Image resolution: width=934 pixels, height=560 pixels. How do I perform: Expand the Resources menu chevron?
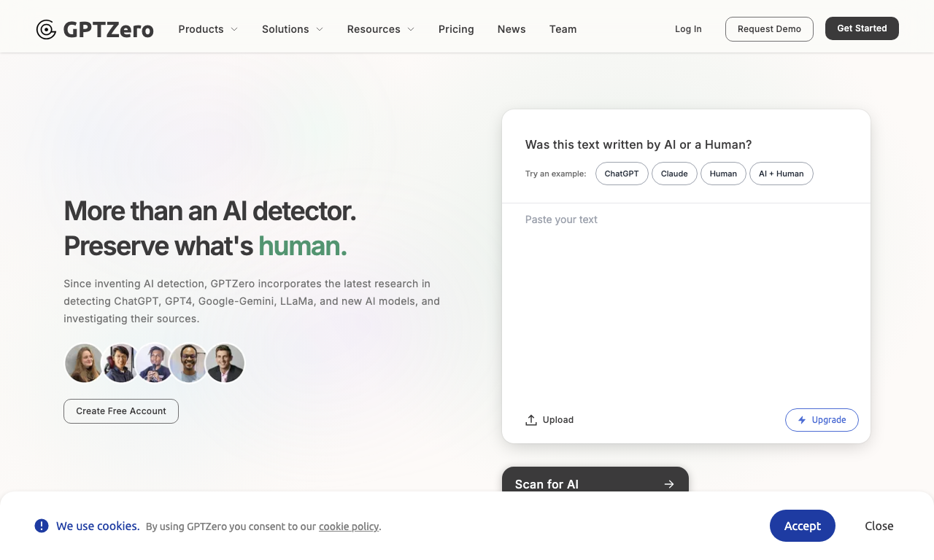click(x=411, y=29)
